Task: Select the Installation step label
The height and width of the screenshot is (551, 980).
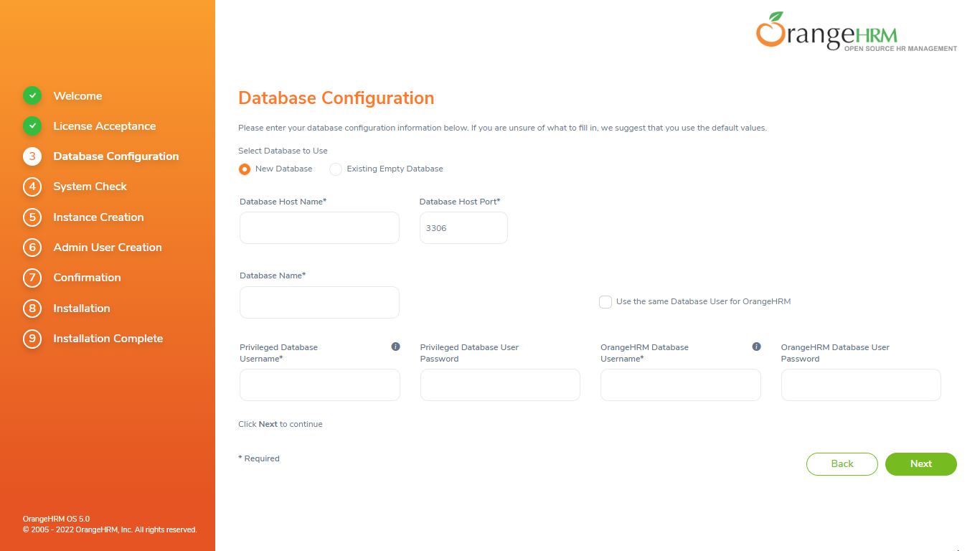Action: (82, 309)
